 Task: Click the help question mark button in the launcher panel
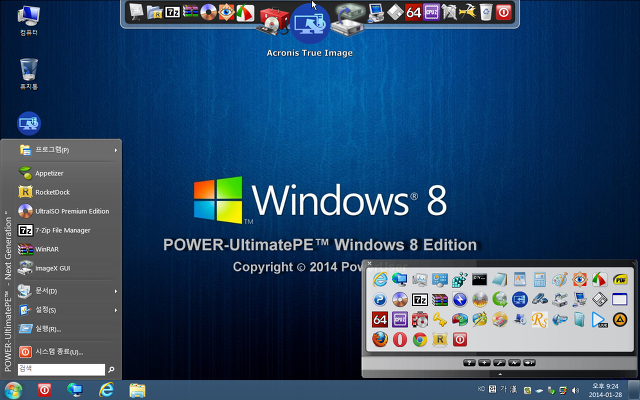[469, 362]
